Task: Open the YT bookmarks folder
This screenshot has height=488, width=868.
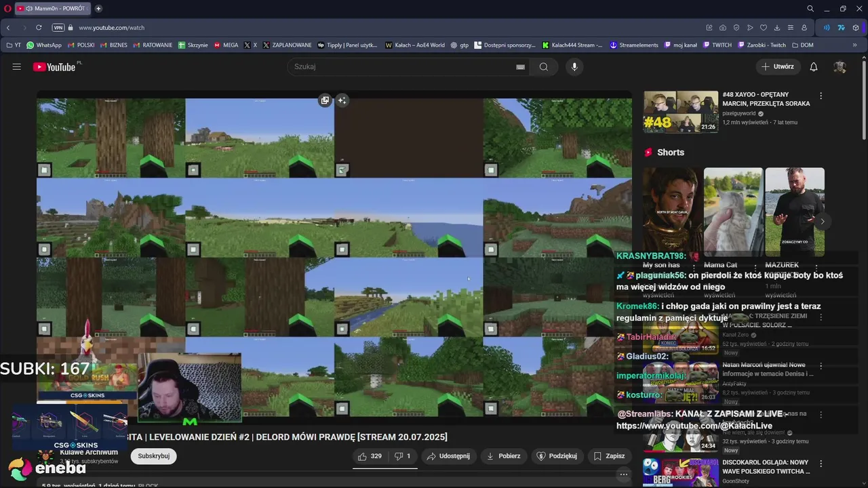Action: (x=14, y=45)
